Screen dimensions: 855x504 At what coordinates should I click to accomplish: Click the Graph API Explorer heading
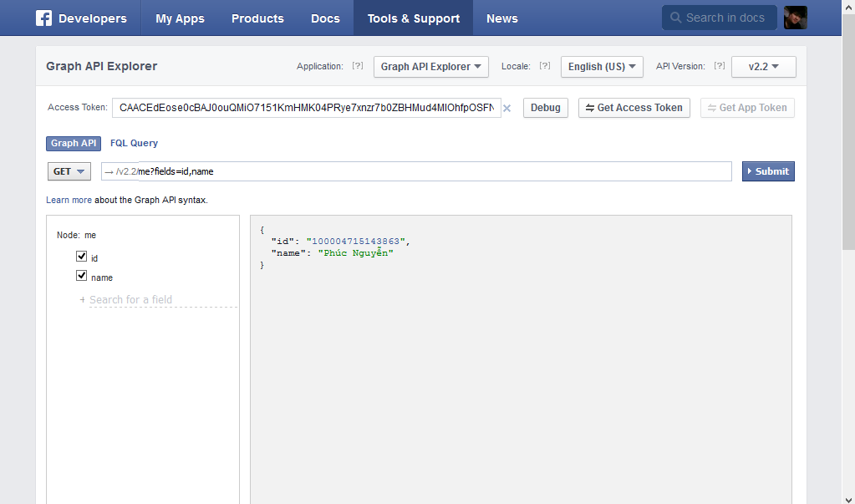pos(101,66)
